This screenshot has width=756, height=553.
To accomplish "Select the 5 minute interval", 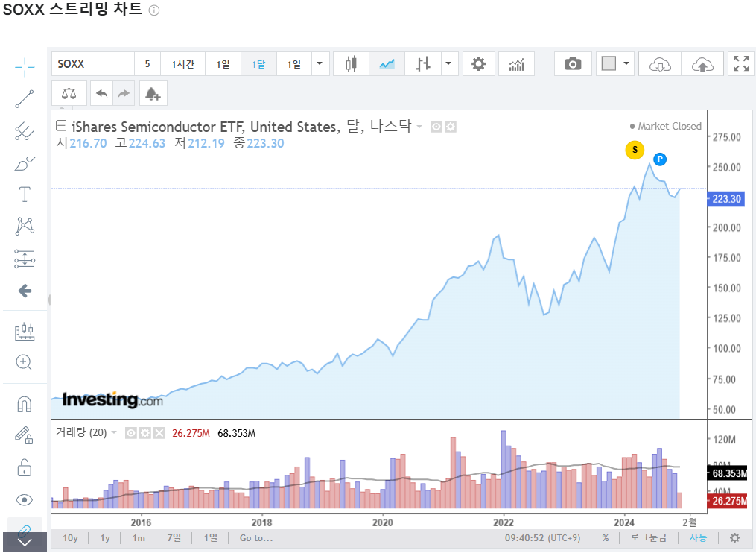I will 147,63.
